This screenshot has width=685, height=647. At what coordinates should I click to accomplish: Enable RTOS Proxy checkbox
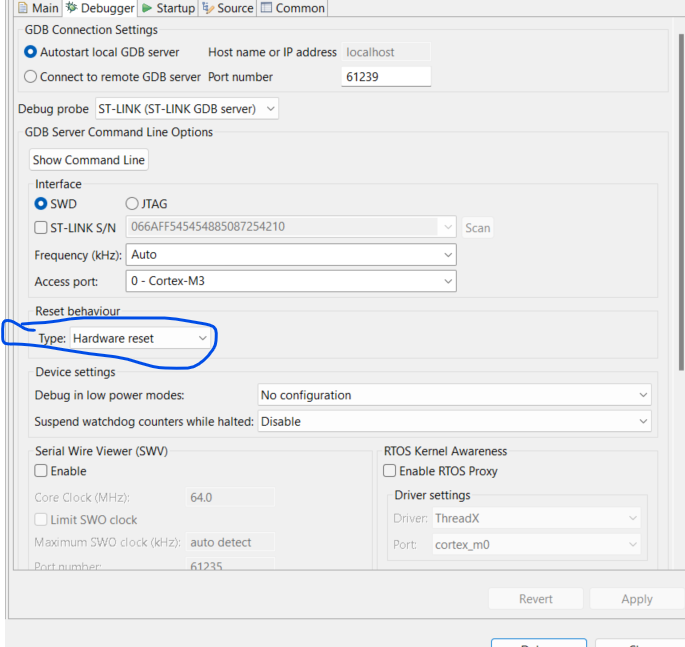390,471
